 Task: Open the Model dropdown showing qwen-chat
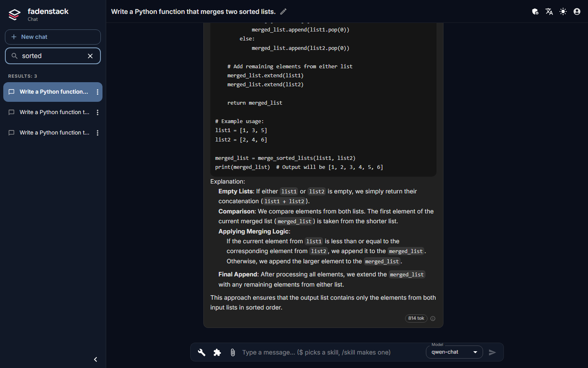(454, 352)
